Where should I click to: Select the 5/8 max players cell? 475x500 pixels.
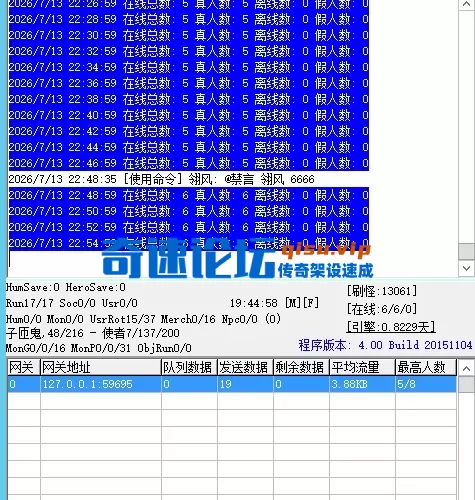pyautogui.click(x=426, y=384)
